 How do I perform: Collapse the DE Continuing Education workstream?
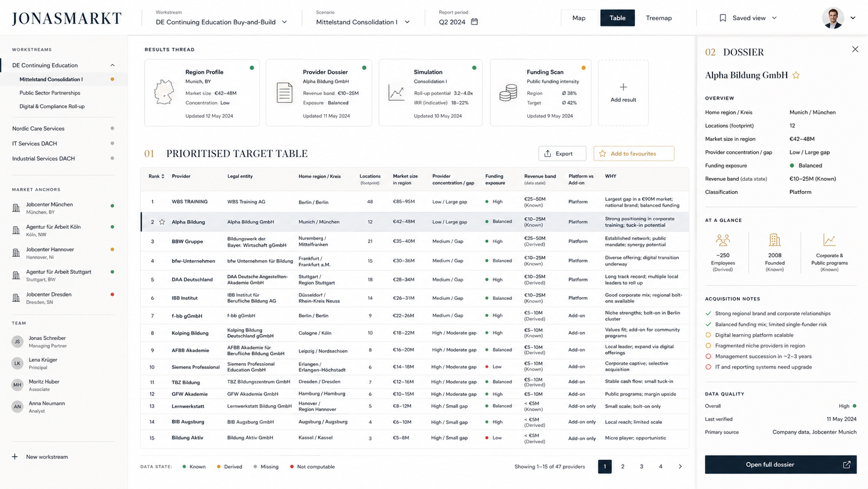[x=112, y=65]
